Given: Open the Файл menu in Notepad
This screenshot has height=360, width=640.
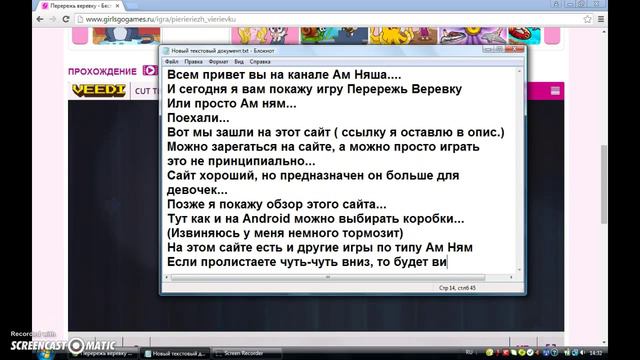Looking at the screenshot, I should [x=171, y=62].
